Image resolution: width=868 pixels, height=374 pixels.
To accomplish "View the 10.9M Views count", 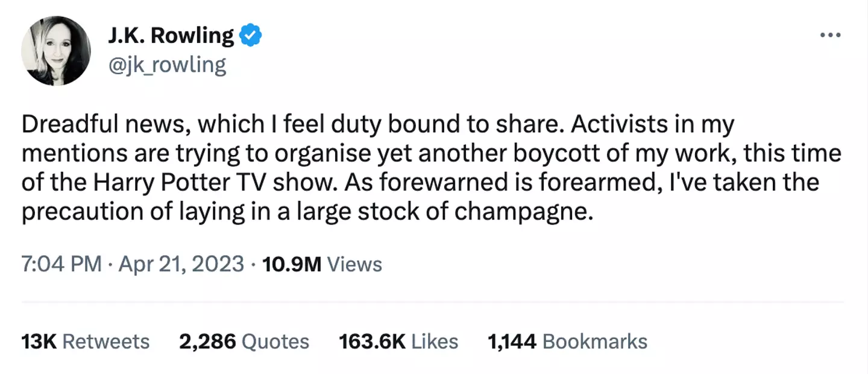I will click(292, 264).
